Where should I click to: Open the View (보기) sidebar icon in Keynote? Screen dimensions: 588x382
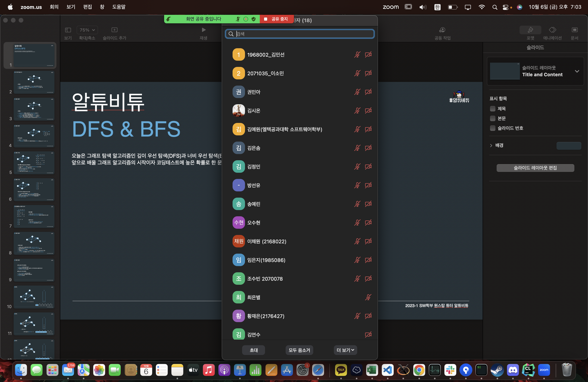[68, 30]
